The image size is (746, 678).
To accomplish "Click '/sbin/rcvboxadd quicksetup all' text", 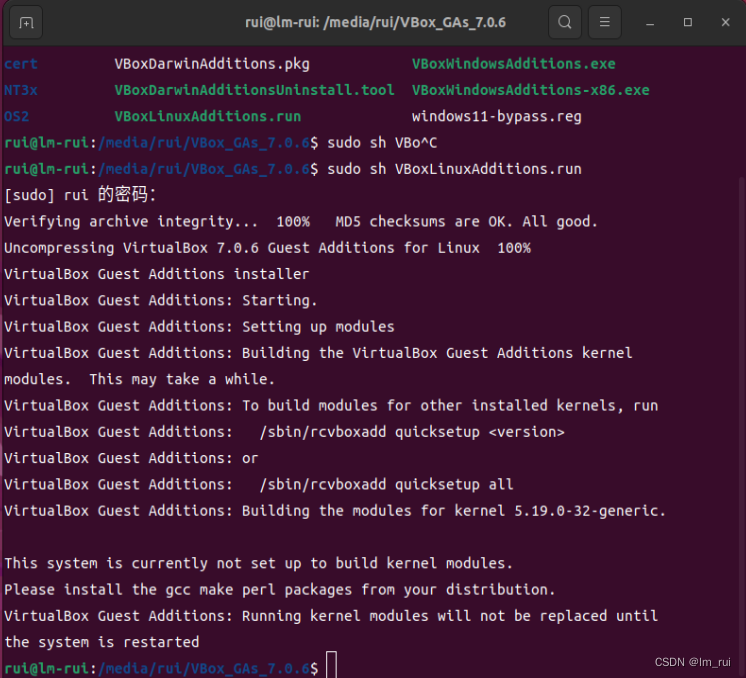I will (386, 484).
